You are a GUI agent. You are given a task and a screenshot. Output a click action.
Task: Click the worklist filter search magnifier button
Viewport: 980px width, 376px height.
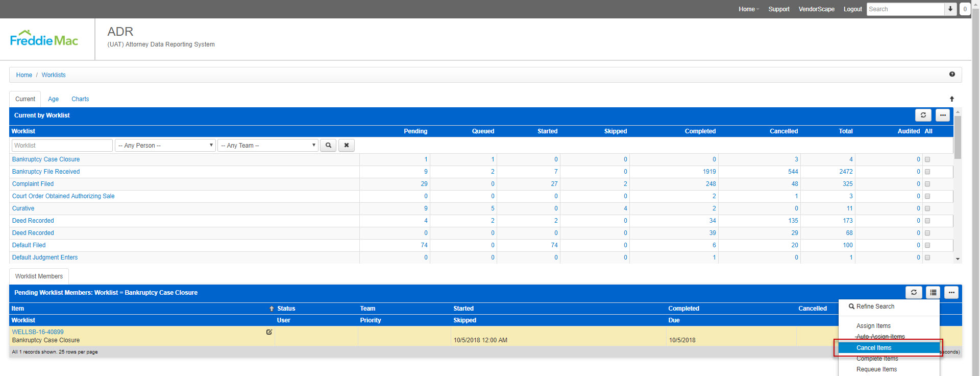coord(328,145)
